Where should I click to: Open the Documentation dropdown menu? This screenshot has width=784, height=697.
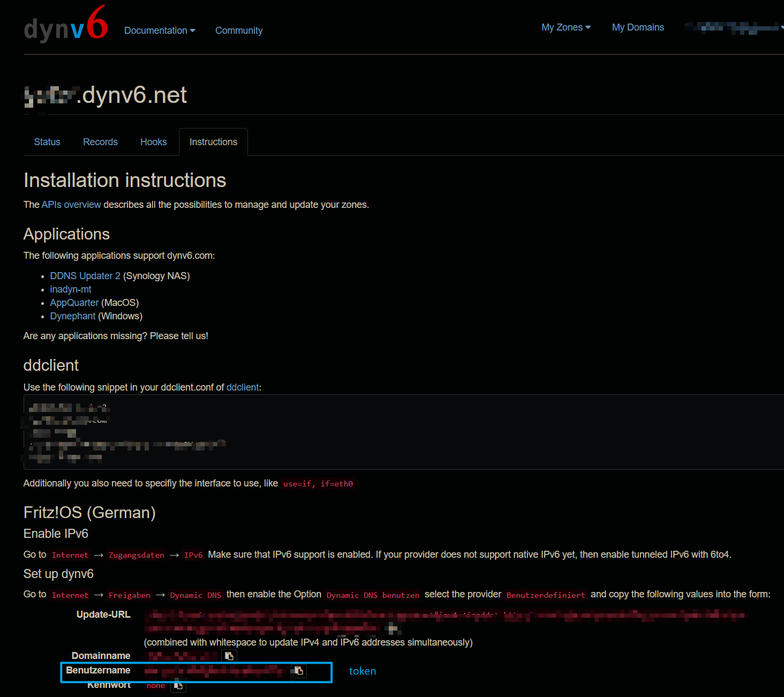pos(160,31)
